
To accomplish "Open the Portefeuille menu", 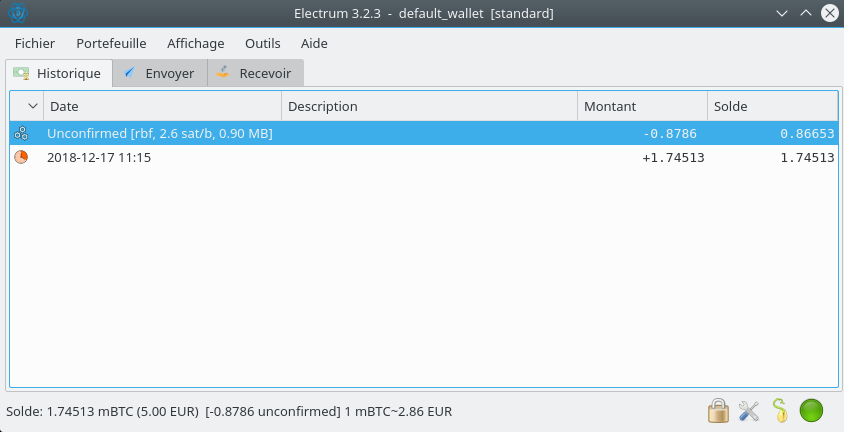I will (111, 44).
